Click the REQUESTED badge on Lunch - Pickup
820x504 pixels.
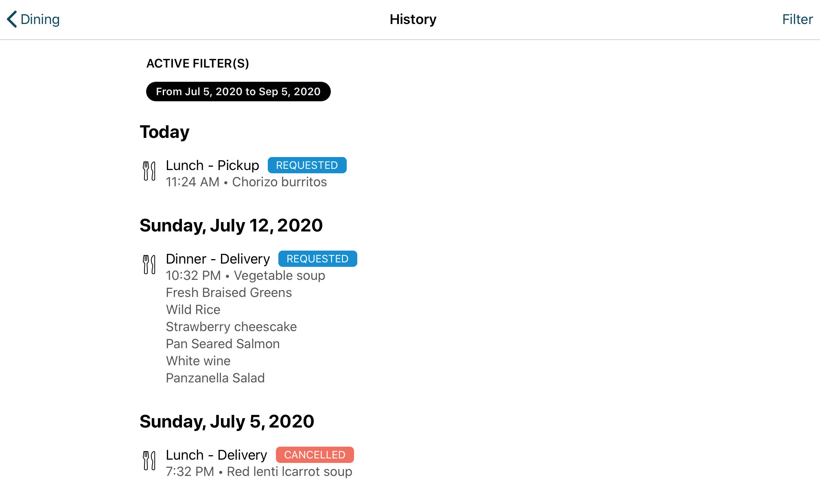[x=307, y=165]
